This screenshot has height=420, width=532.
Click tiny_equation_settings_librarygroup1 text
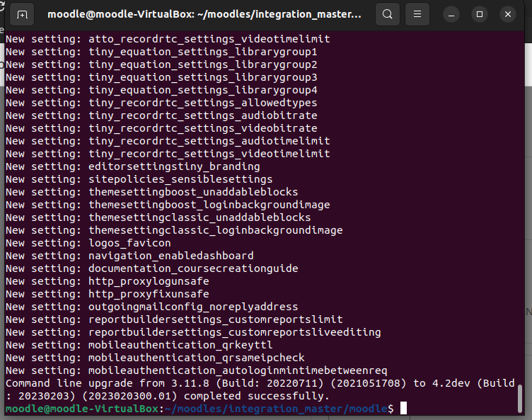click(202, 52)
